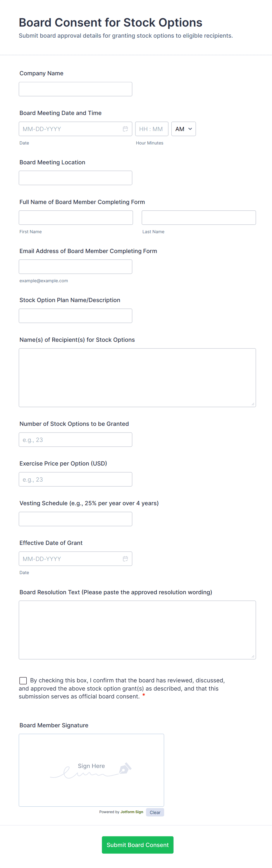272x868 pixels.
Task: Focus the Board Meeting Location field
Action: pyautogui.click(x=75, y=178)
